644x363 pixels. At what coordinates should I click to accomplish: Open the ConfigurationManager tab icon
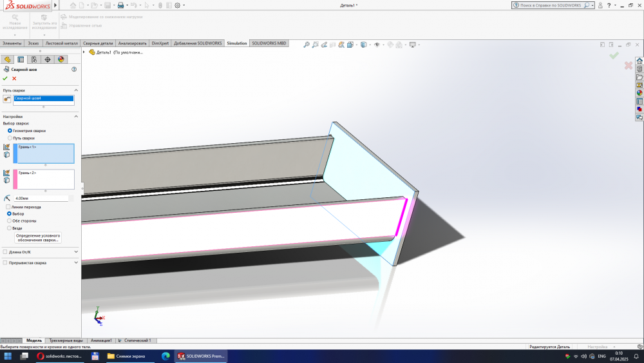34,59
